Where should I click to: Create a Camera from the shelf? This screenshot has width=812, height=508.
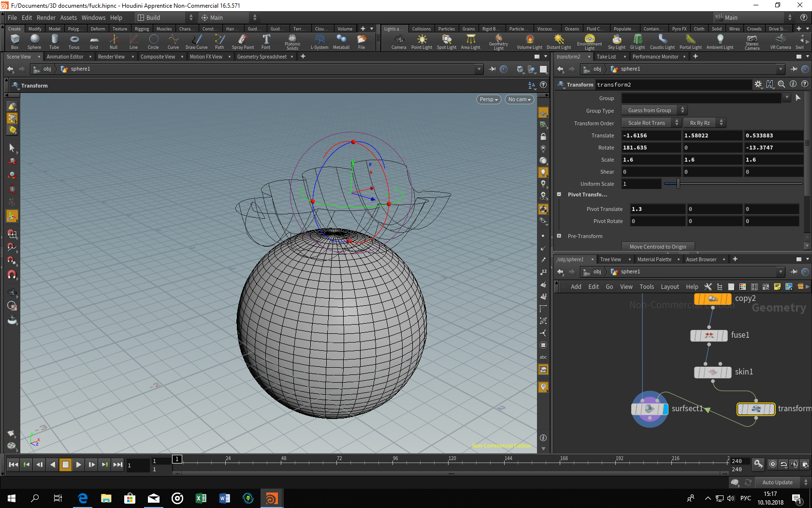pos(398,42)
